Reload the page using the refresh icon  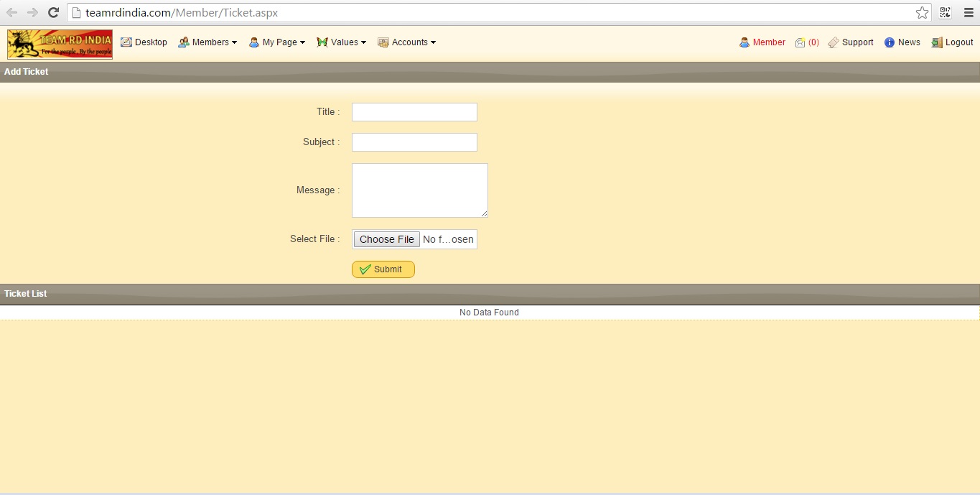click(x=53, y=12)
